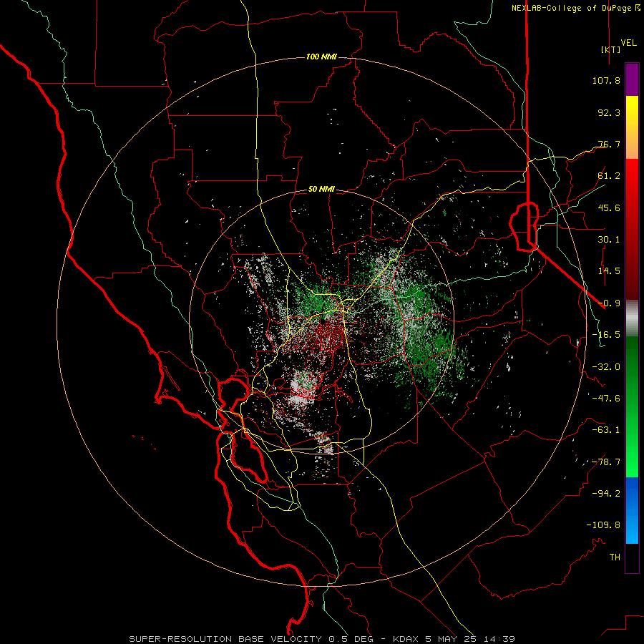Image resolution: width=644 pixels, height=644 pixels.
Task: Select the 61.2 scale value
Action: [609, 176]
